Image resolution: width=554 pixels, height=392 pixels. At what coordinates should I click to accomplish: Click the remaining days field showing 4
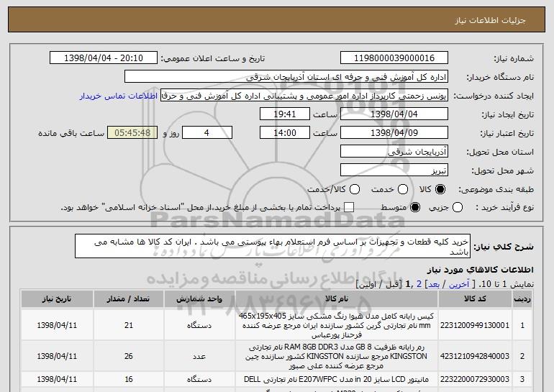click(207, 133)
